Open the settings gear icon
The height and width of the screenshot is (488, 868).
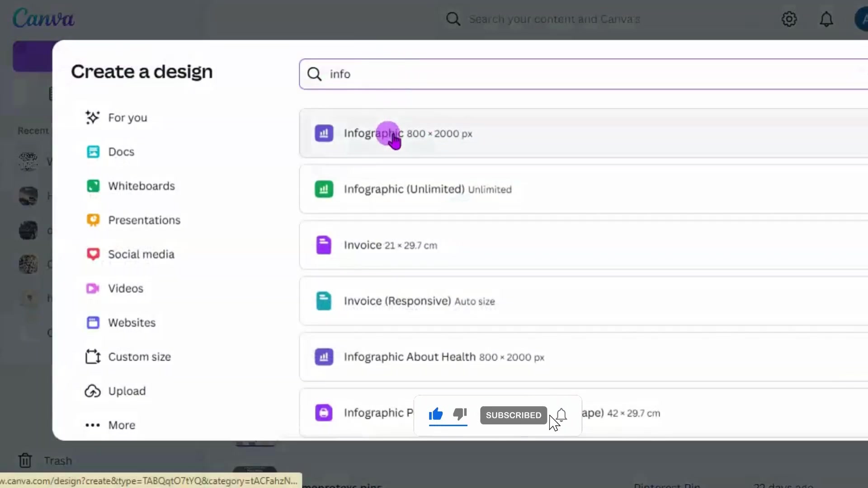789,19
